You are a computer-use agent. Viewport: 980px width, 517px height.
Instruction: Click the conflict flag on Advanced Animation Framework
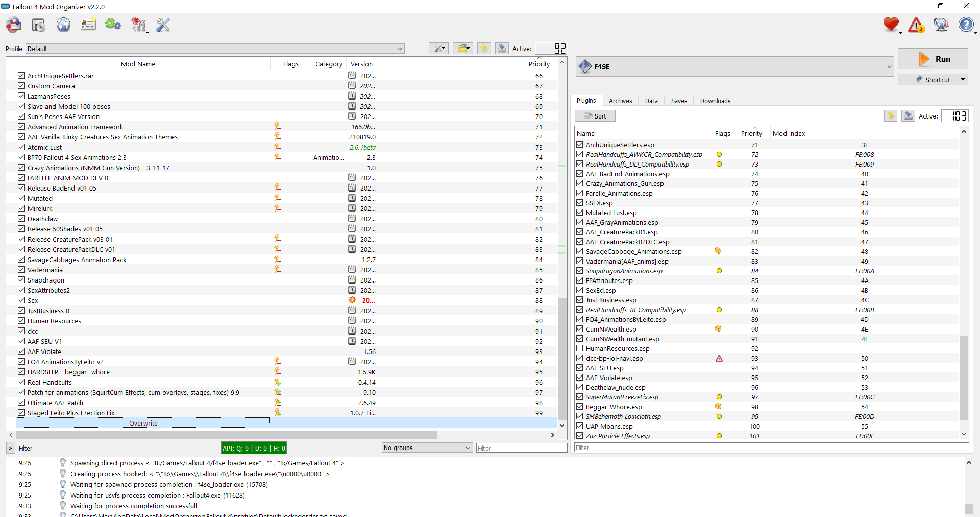tap(278, 127)
